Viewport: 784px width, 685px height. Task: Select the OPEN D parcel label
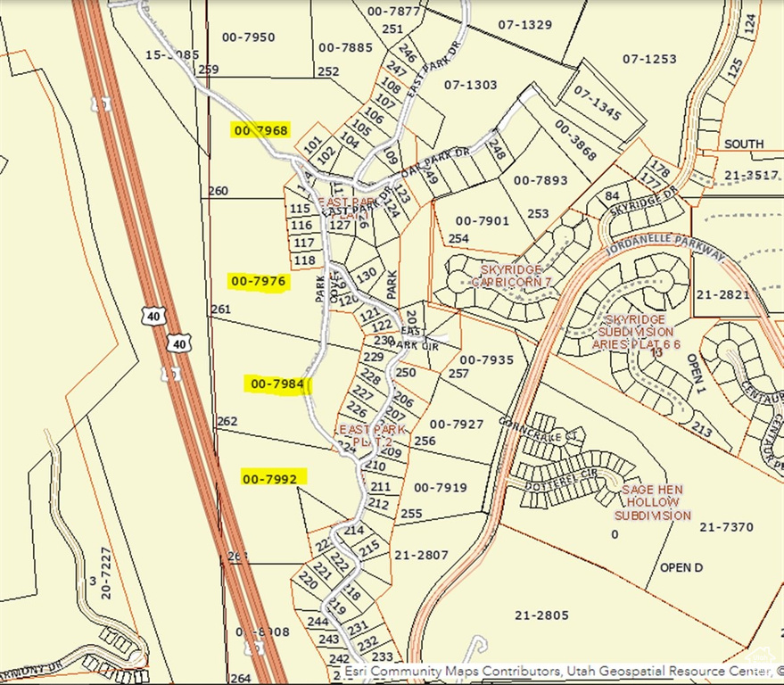coord(681,567)
